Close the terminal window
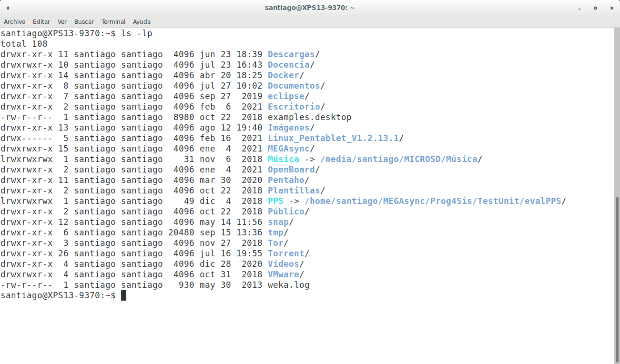620x364 pixels. tap(610, 8)
